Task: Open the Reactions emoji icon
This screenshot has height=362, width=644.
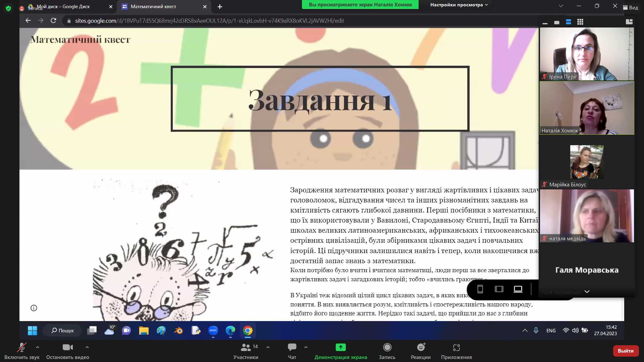Action: [x=421, y=347]
